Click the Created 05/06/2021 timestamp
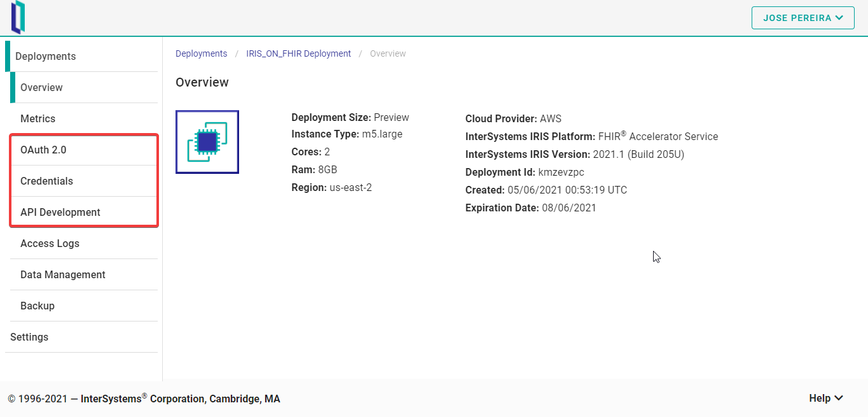The width and height of the screenshot is (868, 417). 546,190
